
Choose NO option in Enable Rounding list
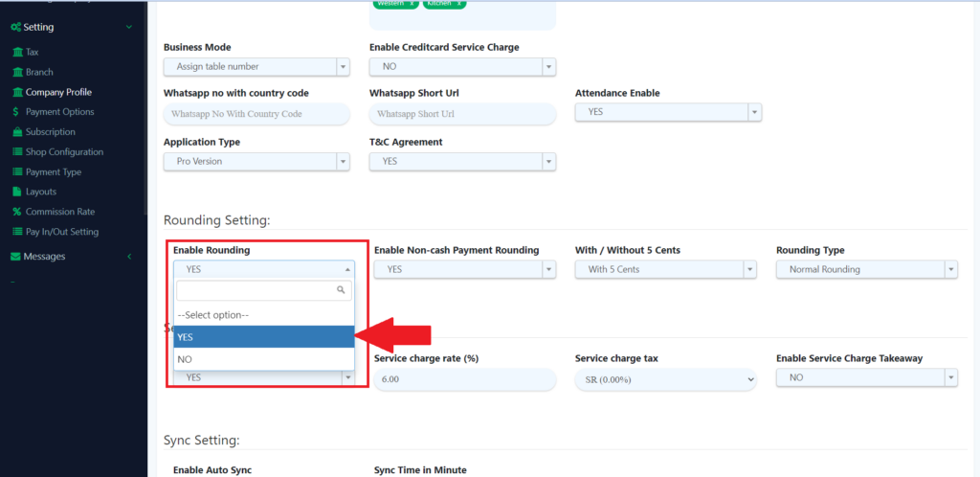click(x=263, y=359)
